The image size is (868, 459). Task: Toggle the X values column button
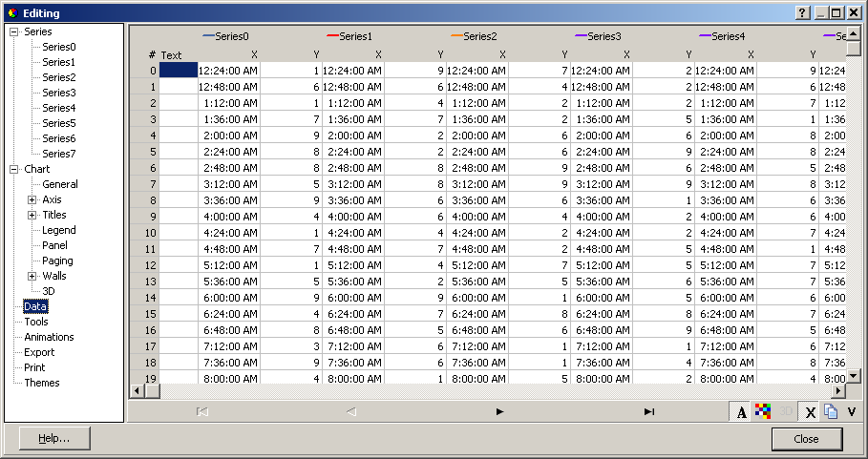[x=810, y=411]
